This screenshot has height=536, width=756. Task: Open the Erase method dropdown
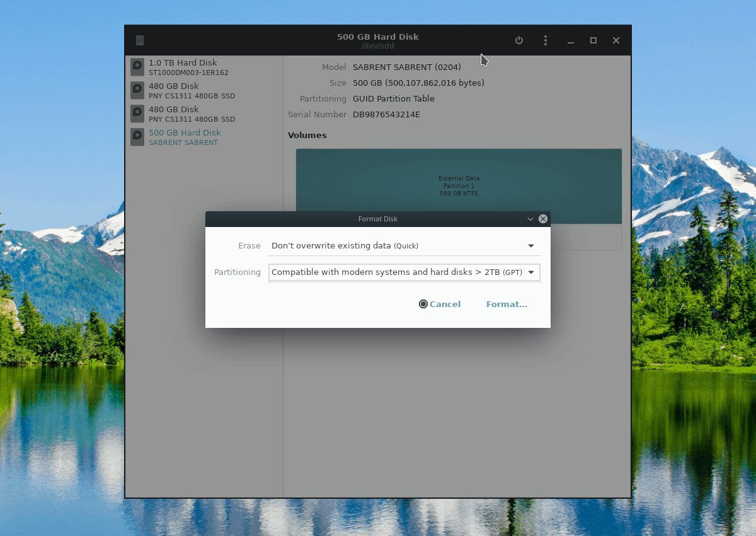[x=404, y=245]
